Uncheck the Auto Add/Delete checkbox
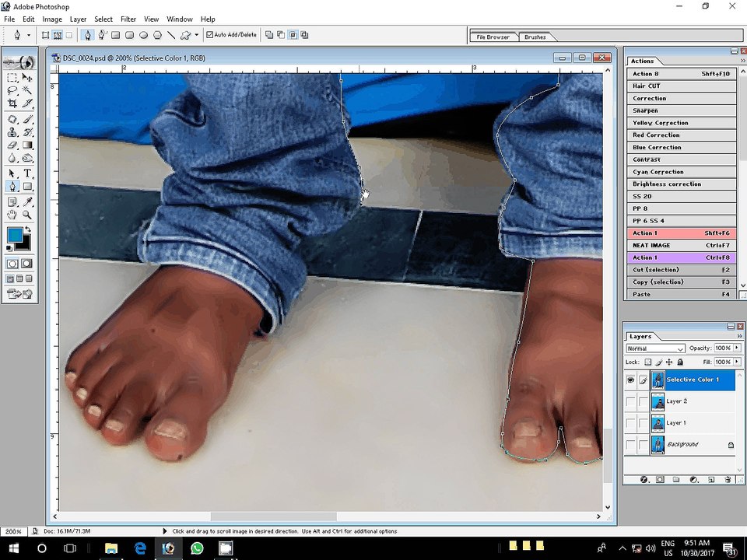747x560 pixels. pos(210,35)
